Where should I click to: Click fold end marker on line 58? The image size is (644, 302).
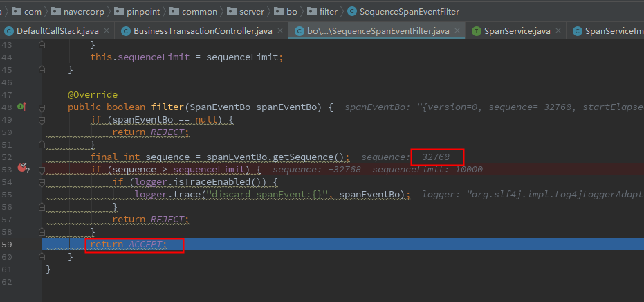click(42, 231)
